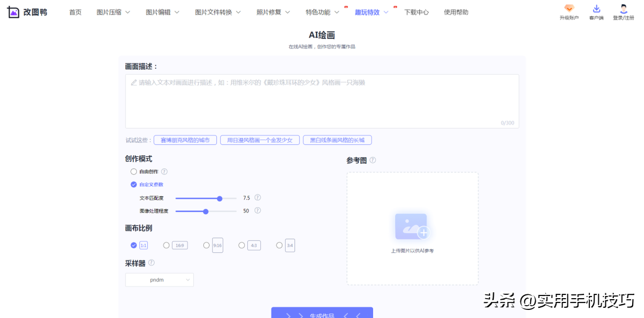Click the 赛博朋克风格的城市 example prompt

pos(185,140)
